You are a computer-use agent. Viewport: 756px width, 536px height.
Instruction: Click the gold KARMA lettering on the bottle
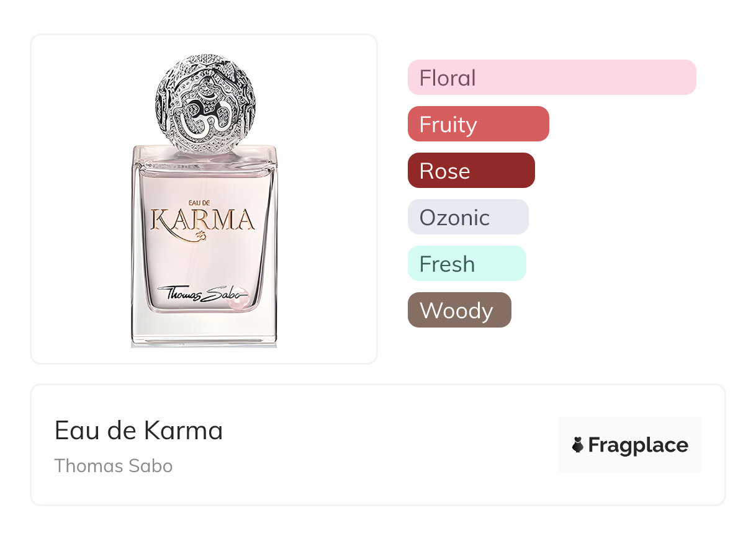click(x=203, y=220)
